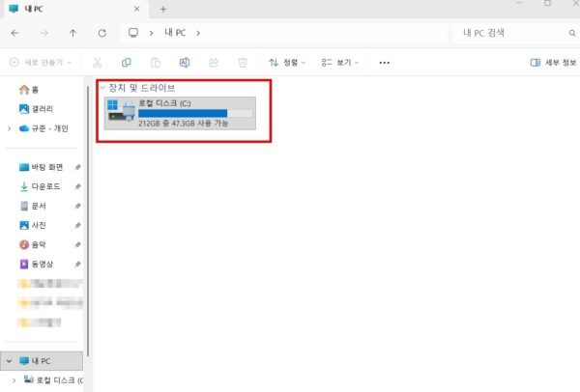
Task: Click the pin icon beside 문서
Action: (x=77, y=207)
